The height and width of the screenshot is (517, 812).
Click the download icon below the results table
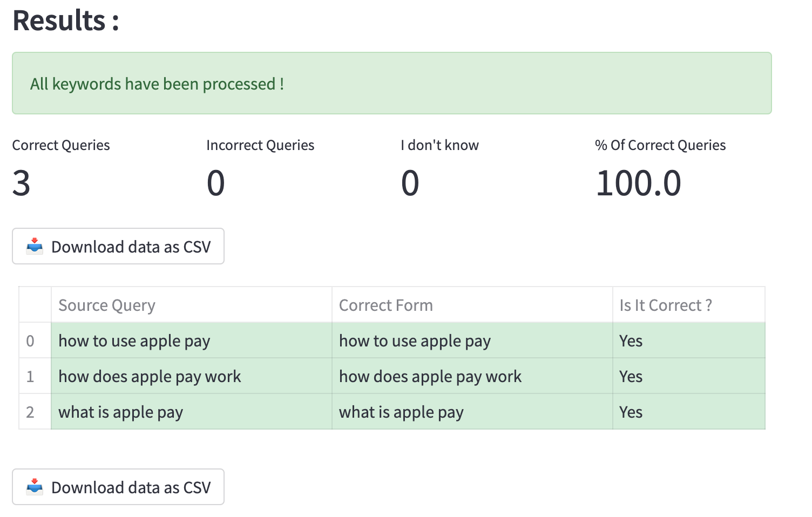tap(35, 487)
